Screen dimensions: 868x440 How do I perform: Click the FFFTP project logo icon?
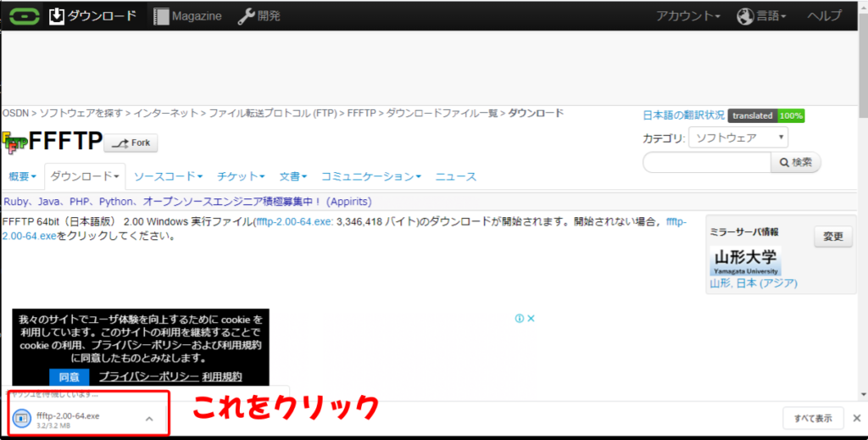[14, 142]
